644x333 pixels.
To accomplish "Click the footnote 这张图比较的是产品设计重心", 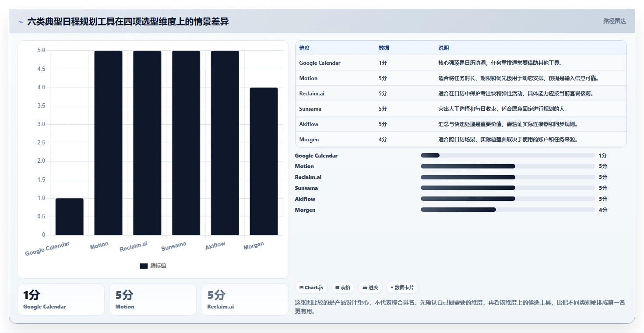I will pyautogui.click(x=461, y=307).
